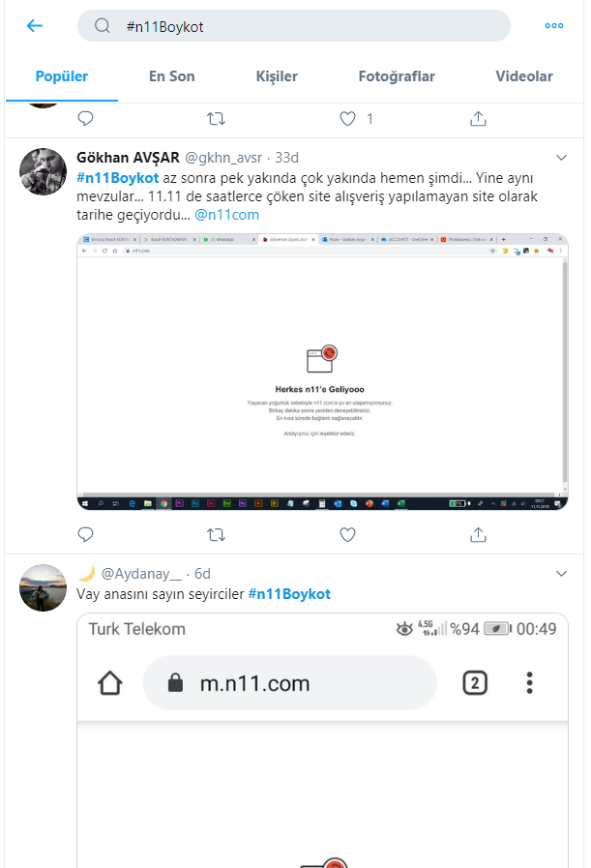The height and width of the screenshot is (868, 591).
Task: Expand the chevron menu on Aydanay's tweet
Action: point(561,574)
